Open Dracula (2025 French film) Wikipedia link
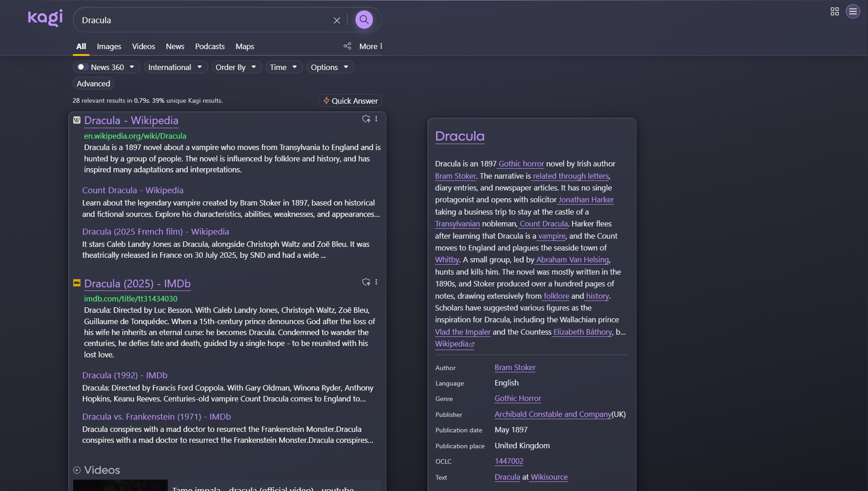868x491 pixels. click(156, 232)
